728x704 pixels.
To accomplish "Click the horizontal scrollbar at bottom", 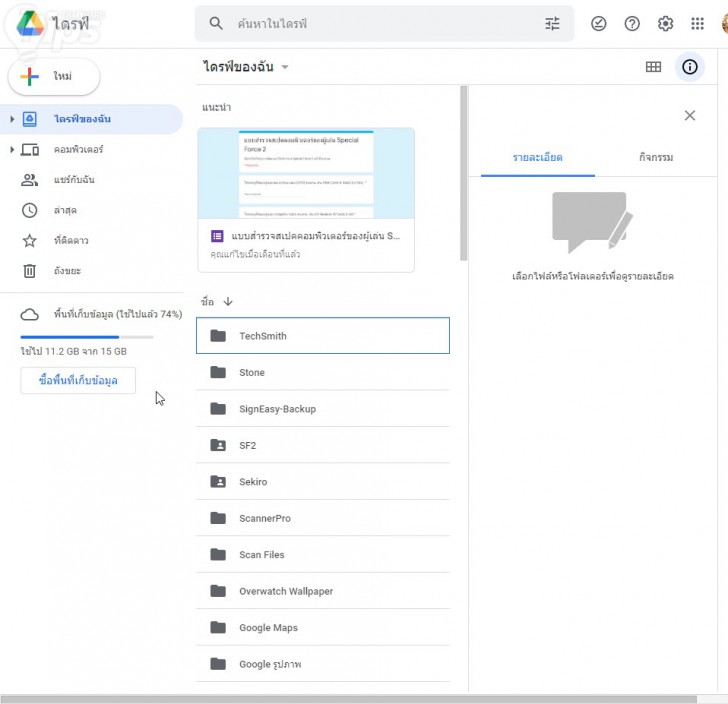I will pos(349,699).
